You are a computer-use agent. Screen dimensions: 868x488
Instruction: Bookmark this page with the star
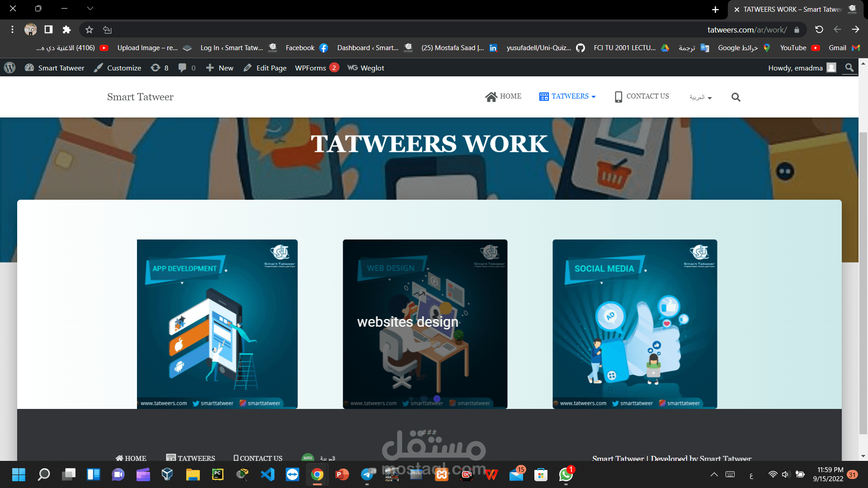[89, 30]
